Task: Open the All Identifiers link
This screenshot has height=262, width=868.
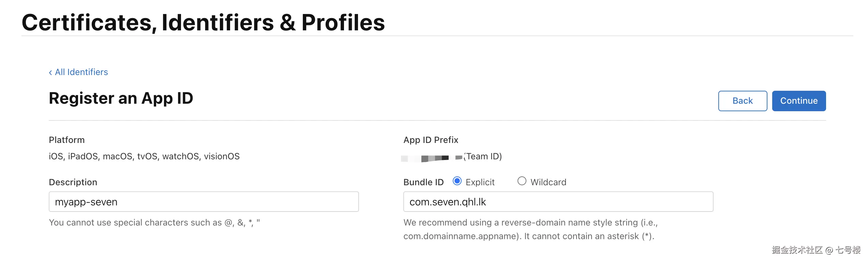Action: tap(81, 72)
